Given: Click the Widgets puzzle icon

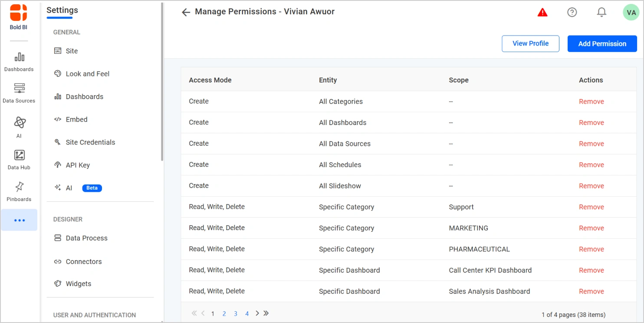Looking at the screenshot, I should tap(58, 283).
